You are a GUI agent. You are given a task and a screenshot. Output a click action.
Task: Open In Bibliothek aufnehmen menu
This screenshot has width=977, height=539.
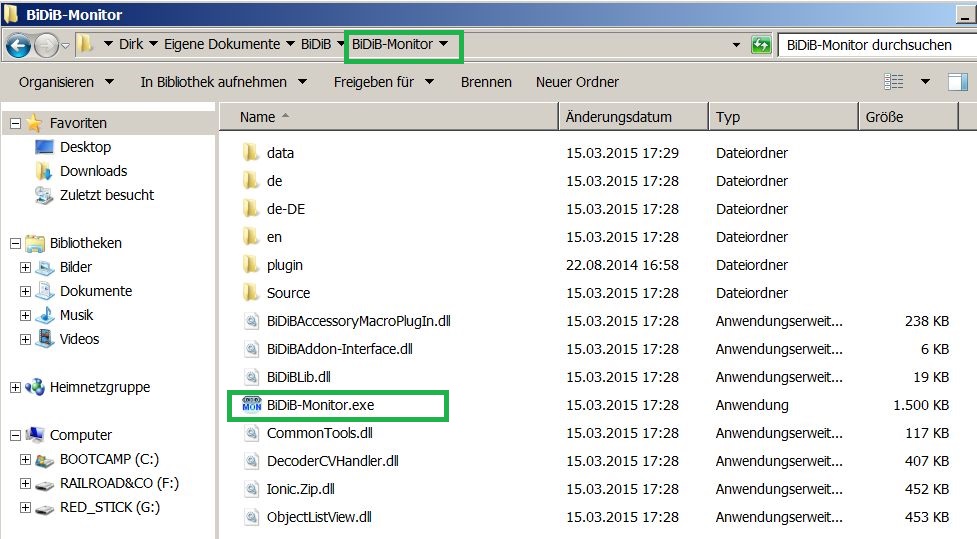pyautogui.click(x=224, y=82)
